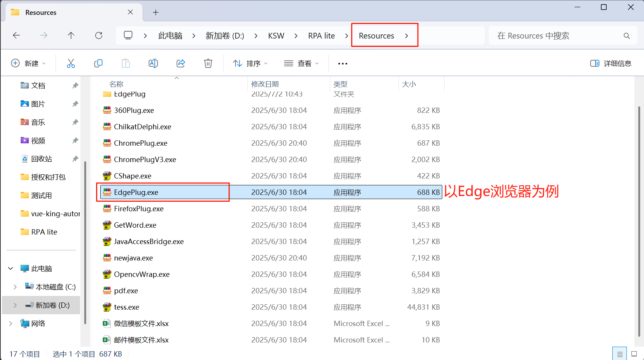Switch to details list view icon
The height and width of the screenshot is (360, 644).
620,354
